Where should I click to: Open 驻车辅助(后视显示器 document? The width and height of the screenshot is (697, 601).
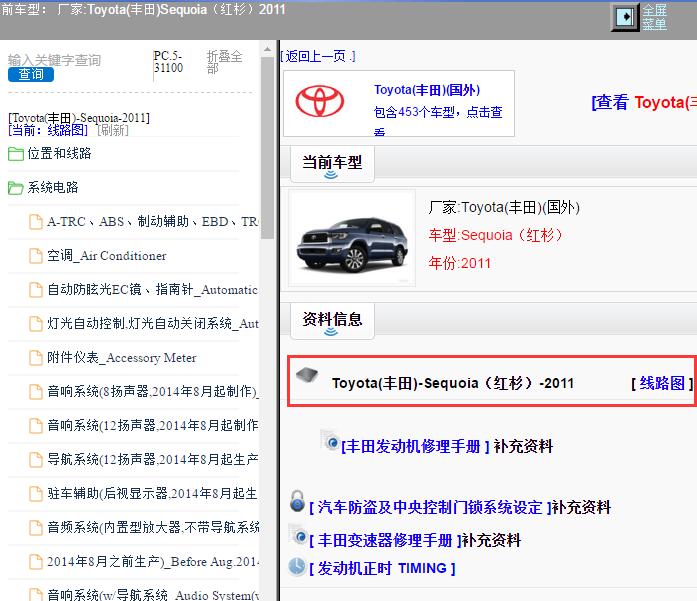point(152,493)
